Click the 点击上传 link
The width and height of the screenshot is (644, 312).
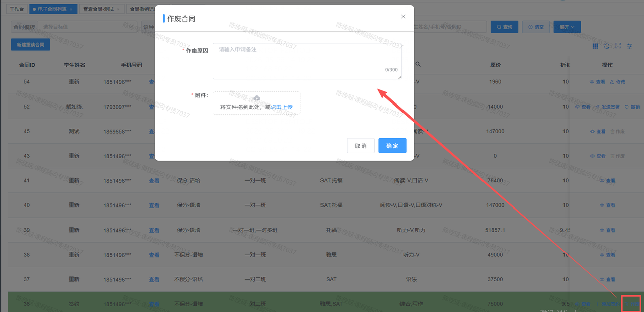282,107
